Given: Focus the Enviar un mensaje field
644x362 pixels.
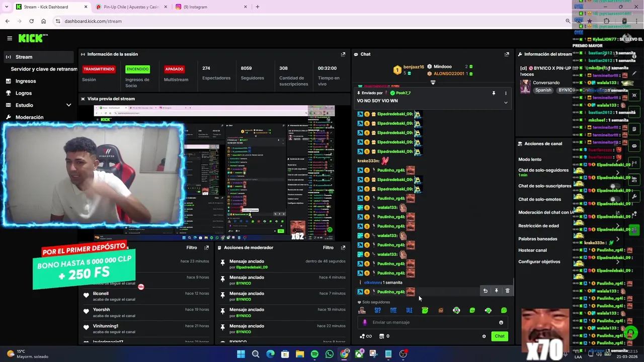Looking at the screenshot, I should coord(432,323).
